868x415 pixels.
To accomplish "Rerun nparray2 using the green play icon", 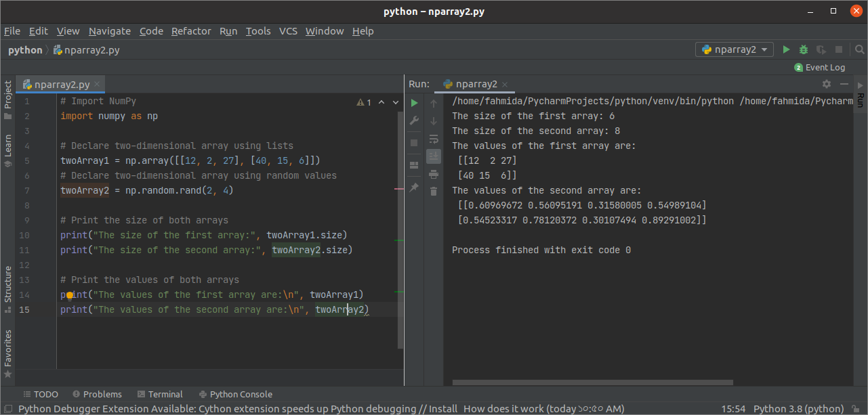I will [x=414, y=103].
